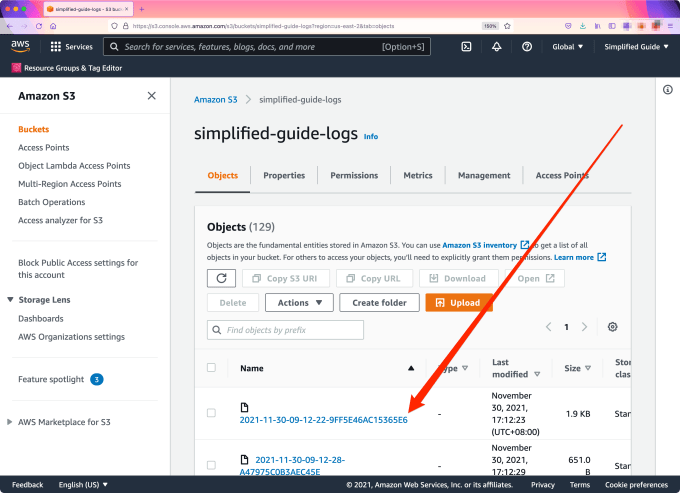Image resolution: width=680 pixels, height=493 pixels.
Task: Expand AWS Marketplace for S3
Action: 10,422
